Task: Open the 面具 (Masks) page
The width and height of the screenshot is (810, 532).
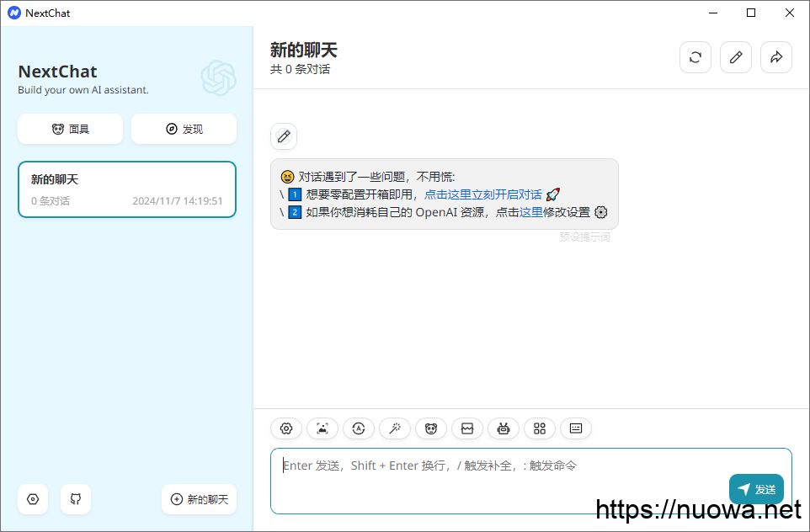Action: tap(70, 129)
